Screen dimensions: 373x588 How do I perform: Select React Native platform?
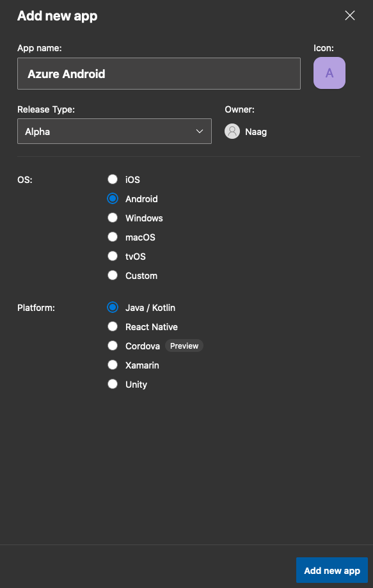pos(113,326)
